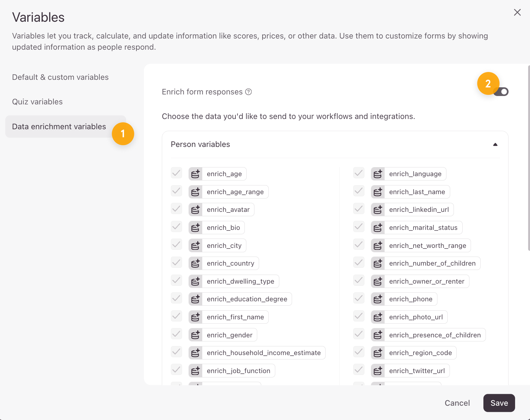The height and width of the screenshot is (420, 530).
Task: Click the enrichment icon next to enrich_country
Action: click(x=195, y=263)
